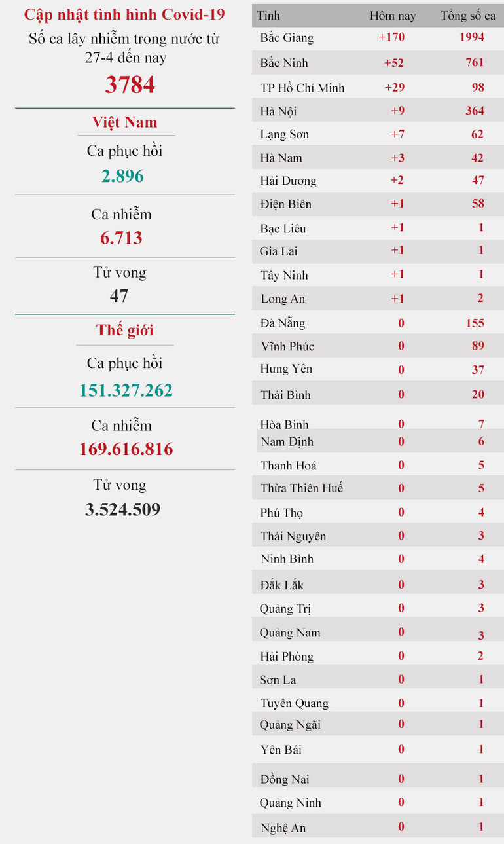Click the 'Tổng số ca' column header
504x844 pixels.
468,15
